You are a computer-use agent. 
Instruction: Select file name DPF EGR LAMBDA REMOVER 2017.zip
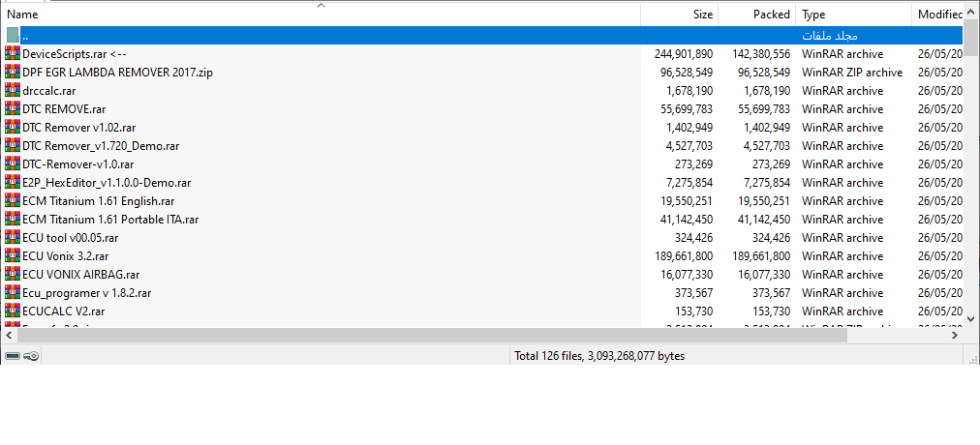pyautogui.click(x=117, y=73)
